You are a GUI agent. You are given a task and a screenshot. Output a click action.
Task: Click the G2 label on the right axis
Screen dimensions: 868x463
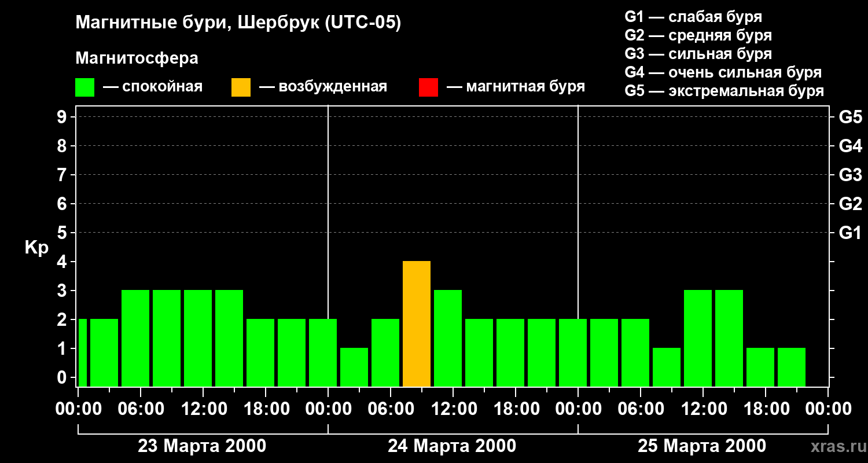(851, 204)
